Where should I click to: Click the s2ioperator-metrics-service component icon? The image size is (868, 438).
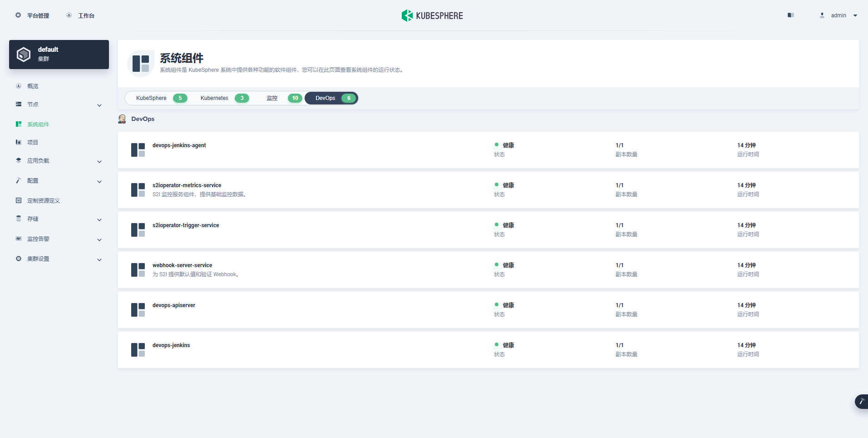tap(138, 190)
